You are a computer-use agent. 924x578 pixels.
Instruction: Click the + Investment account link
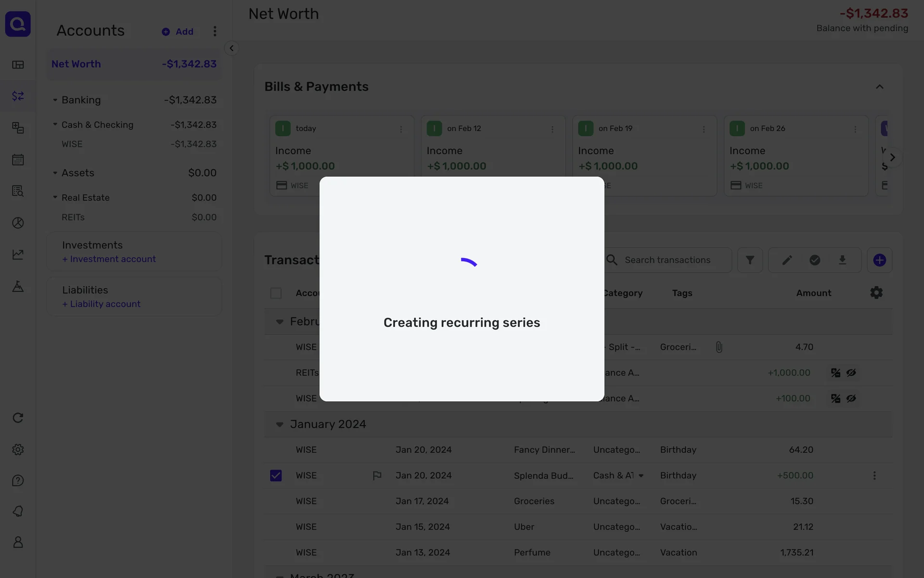(109, 259)
